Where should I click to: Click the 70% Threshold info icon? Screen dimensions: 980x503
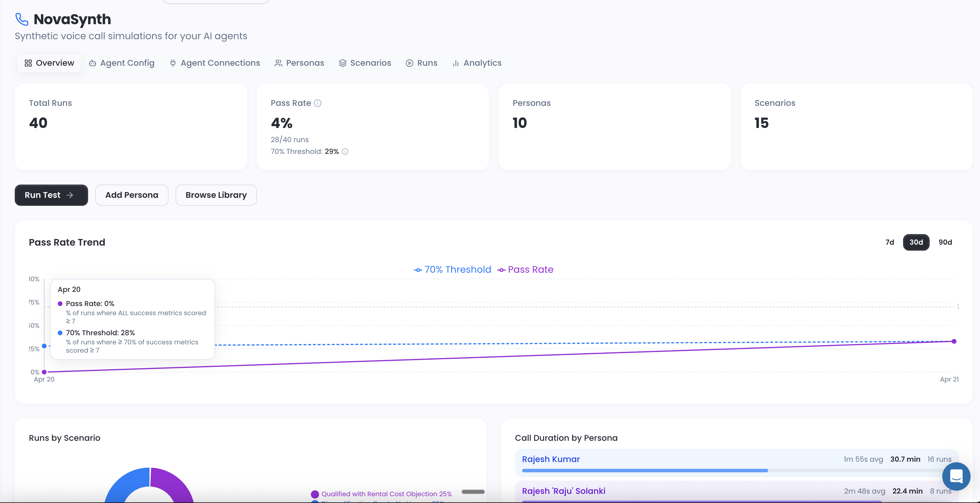[345, 152]
